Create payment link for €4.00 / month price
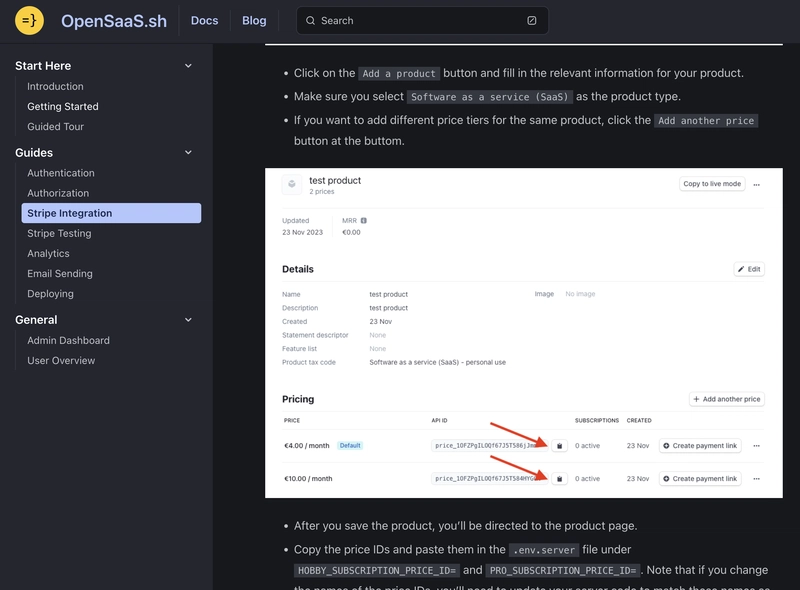Screen dimensions: 800x590 (x=700, y=446)
